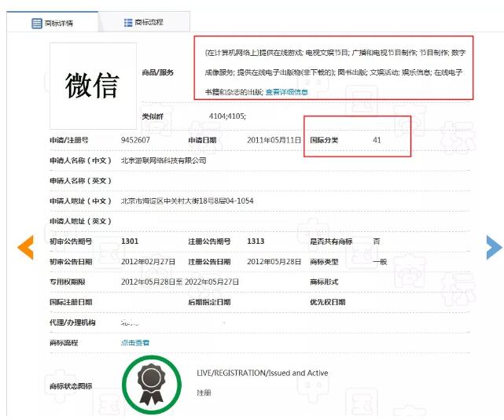
Task: Click the 后期指定日期 label
Action: click(209, 302)
